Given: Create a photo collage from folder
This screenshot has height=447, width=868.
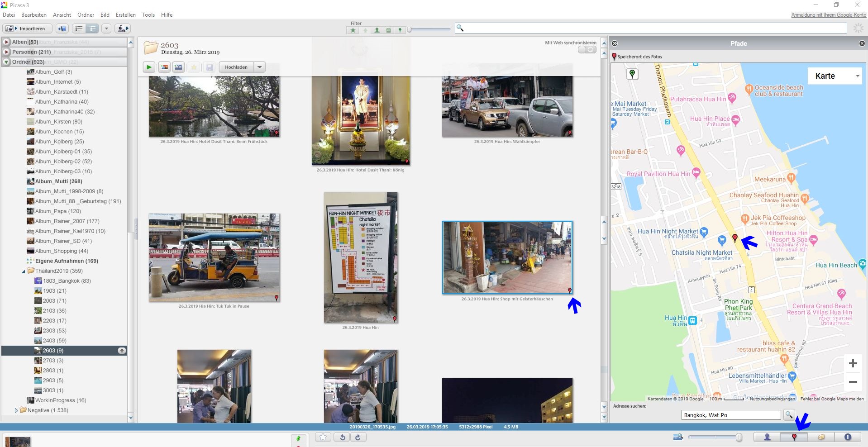Looking at the screenshot, I should (x=164, y=67).
